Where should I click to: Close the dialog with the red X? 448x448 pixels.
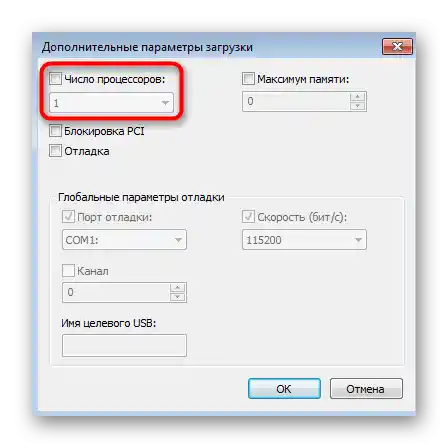397,46
